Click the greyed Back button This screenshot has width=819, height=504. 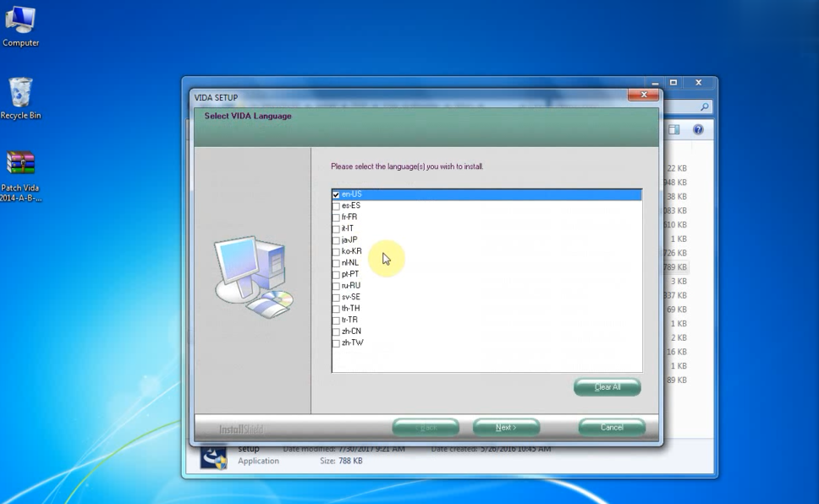426,427
